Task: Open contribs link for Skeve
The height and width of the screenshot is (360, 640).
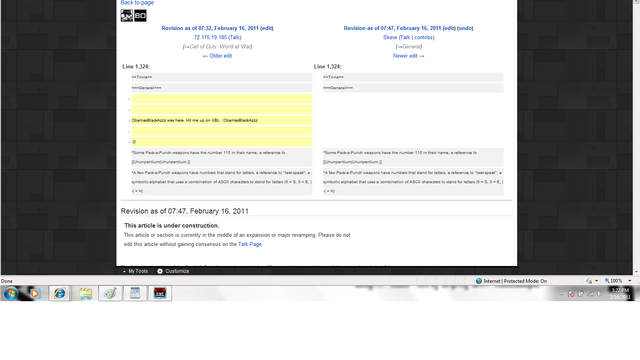Action: (424, 37)
